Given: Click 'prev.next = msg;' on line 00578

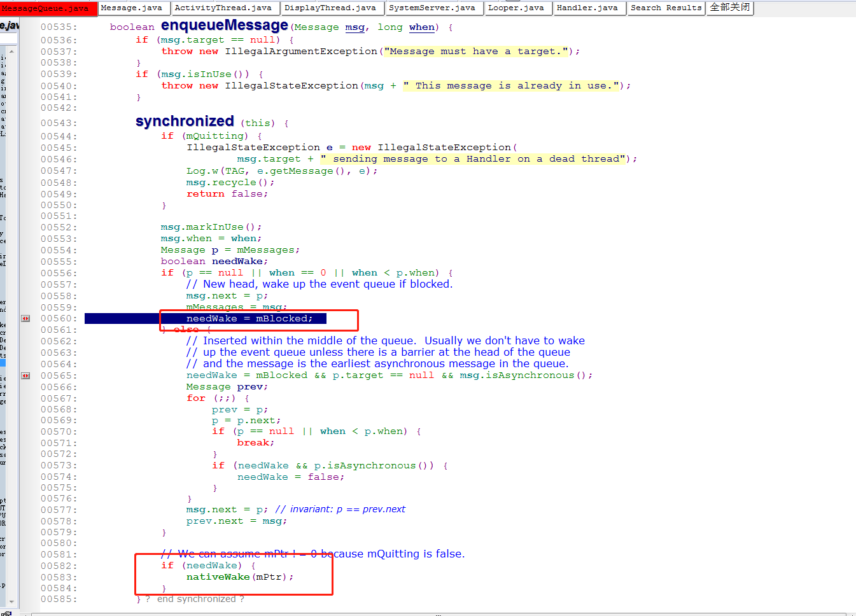Looking at the screenshot, I should 237,521.
